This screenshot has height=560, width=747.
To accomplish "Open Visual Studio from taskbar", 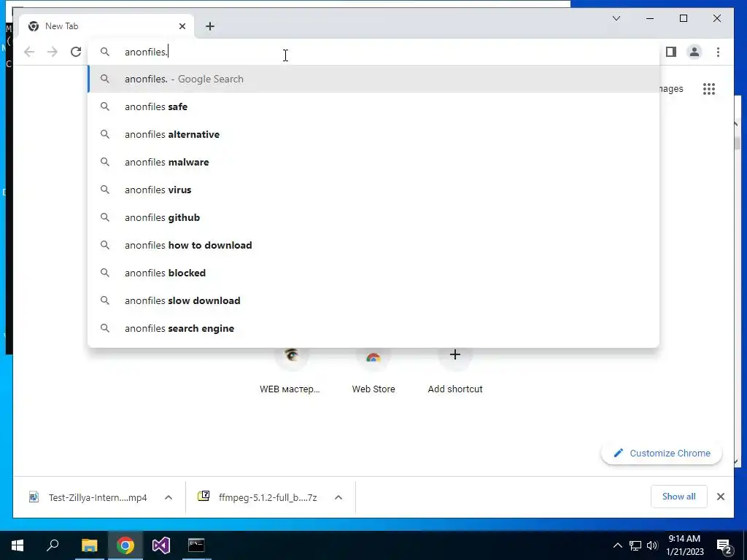I will (x=161, y=545).
